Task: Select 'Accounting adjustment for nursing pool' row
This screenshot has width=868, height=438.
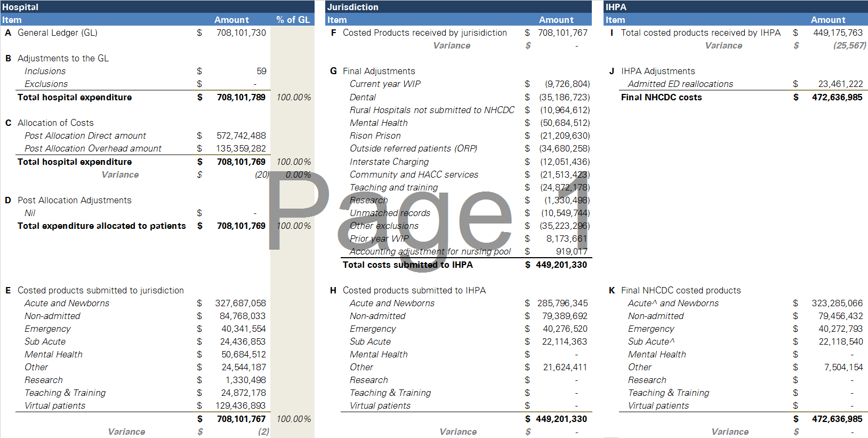Action: (x=430, y=251)
